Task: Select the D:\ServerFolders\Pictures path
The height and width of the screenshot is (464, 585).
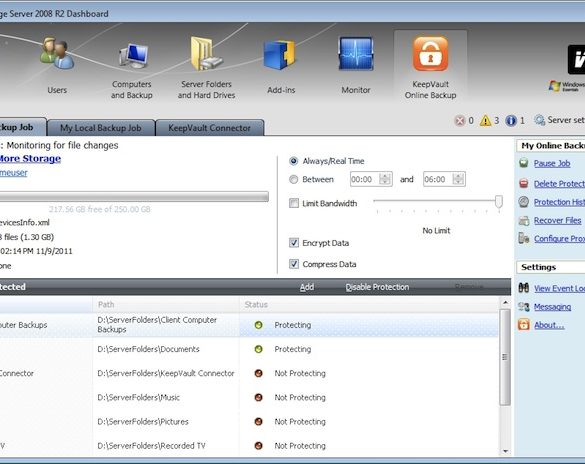Action: (x=143, y=421)
